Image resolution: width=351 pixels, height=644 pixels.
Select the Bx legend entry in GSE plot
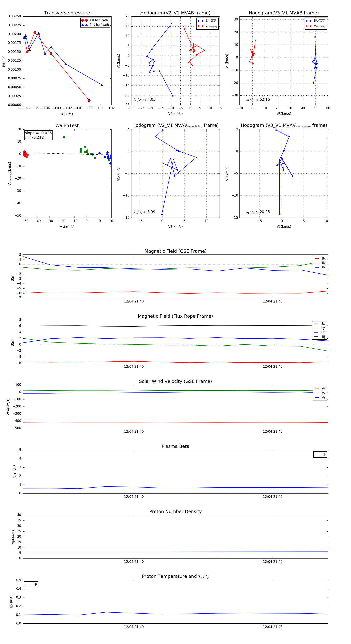320,259
